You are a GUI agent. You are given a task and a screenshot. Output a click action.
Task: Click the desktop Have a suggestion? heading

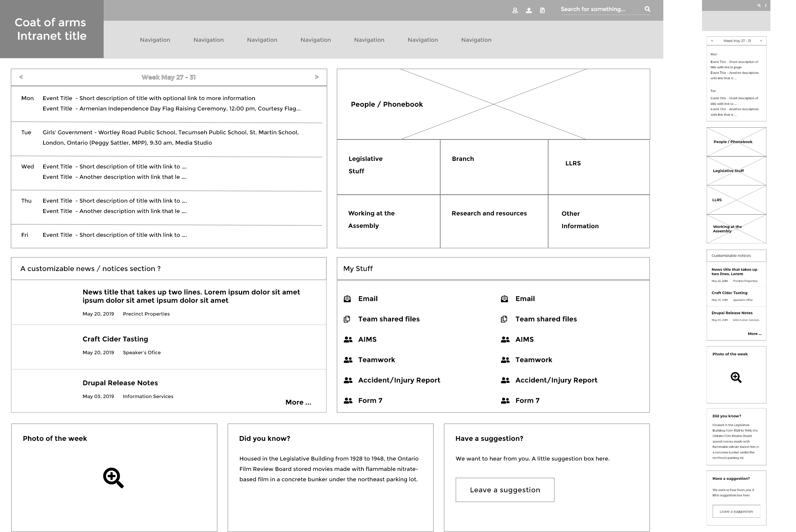coord(489,438)
